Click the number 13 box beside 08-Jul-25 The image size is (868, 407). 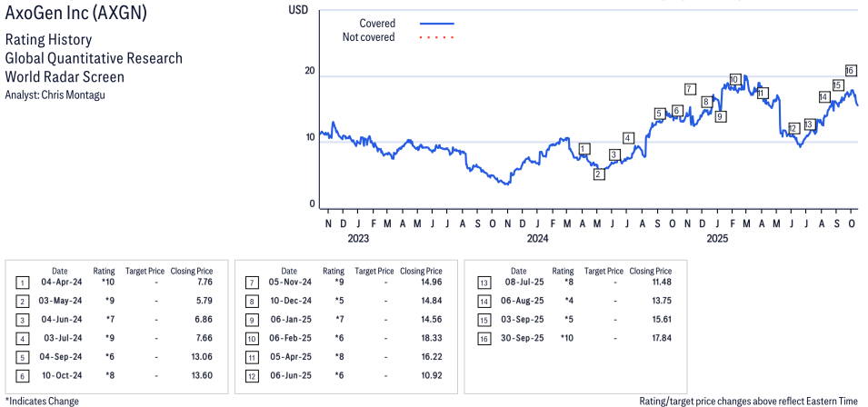484,283
